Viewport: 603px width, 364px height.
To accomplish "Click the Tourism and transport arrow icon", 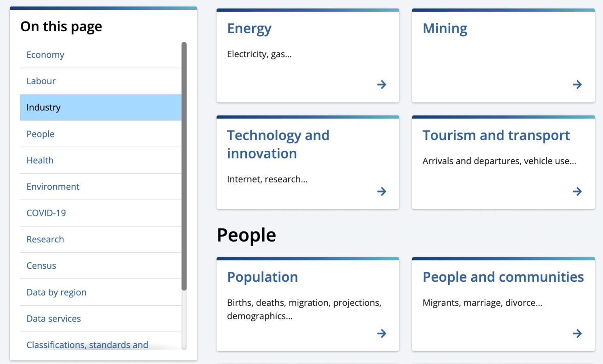I will [577, 191].
